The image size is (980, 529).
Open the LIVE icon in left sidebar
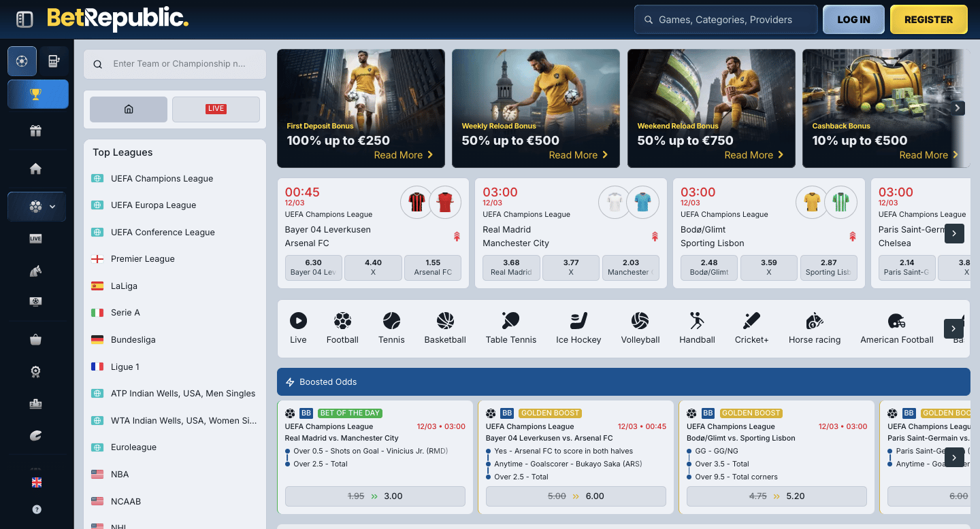[36, 239]
